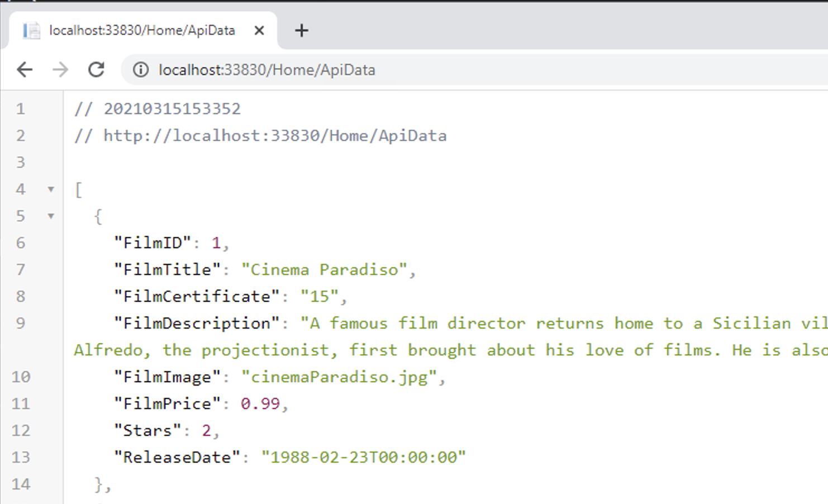Image resolution: width=828 pixels, height=504 pixels.
Task: Click the http://localhost URL comment text
Action: coord(260,135)
